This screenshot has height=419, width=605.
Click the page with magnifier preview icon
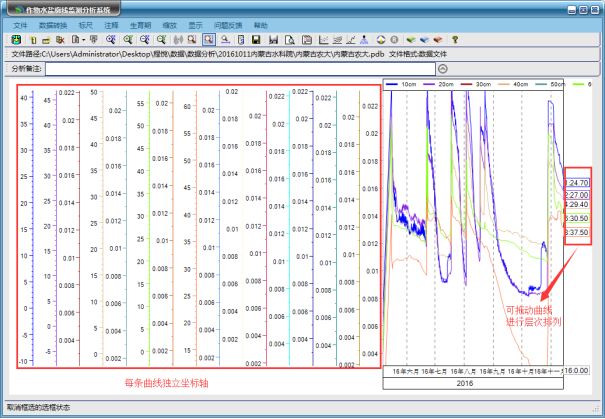click(x=289, y=39)
